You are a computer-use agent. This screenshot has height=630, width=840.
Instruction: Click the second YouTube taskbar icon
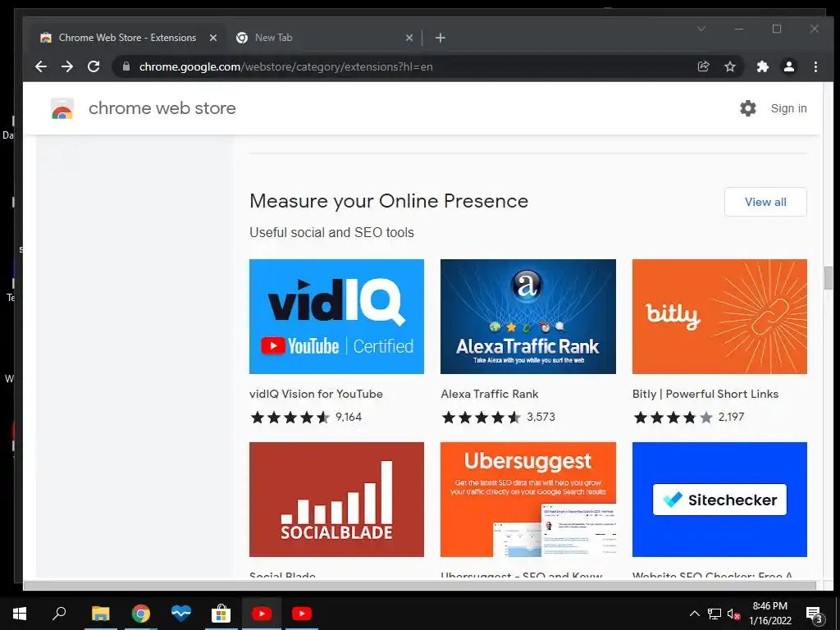302,614
